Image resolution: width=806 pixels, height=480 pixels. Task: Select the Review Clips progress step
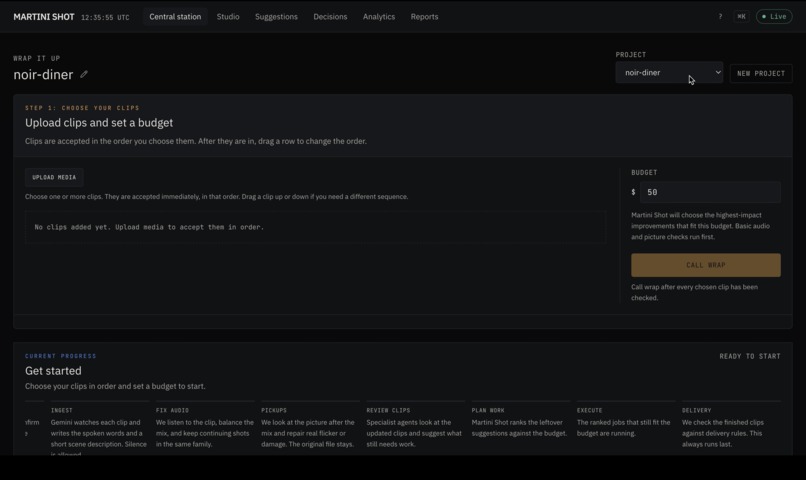coord(415,426)
